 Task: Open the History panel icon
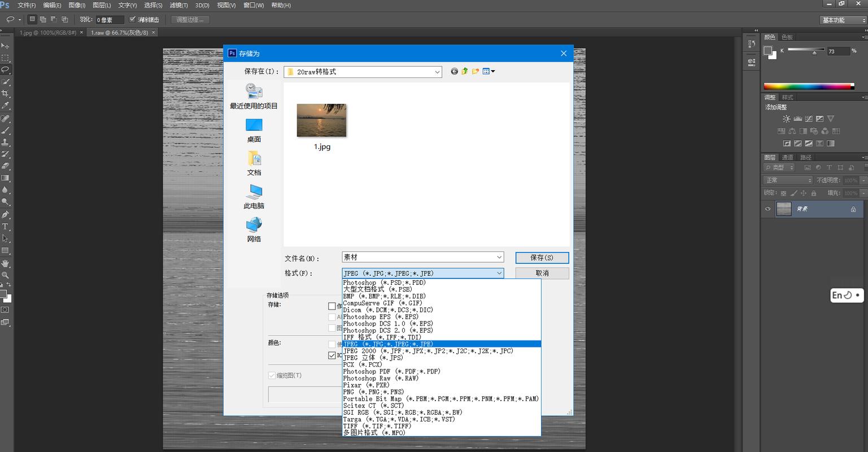click(x=751, y=44)
